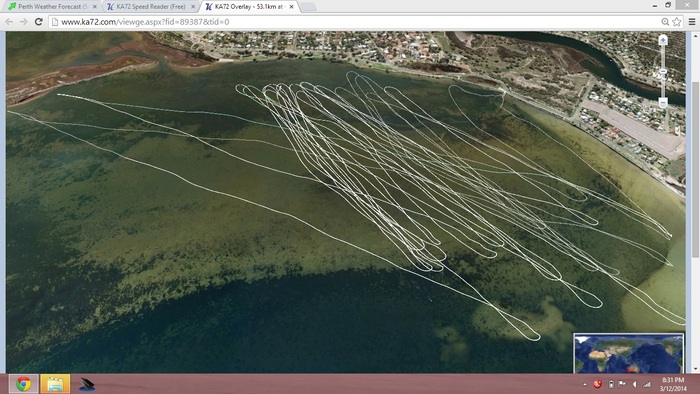Click the zoom slider handle on map
Image resolution: width=700 pixels, height=394 pixels.
[663, 71]
